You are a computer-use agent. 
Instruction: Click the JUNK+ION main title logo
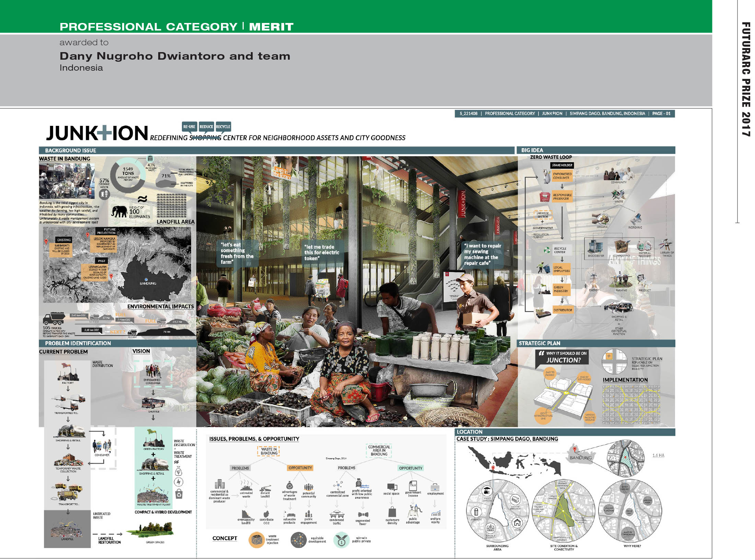(x=97, y=133)
